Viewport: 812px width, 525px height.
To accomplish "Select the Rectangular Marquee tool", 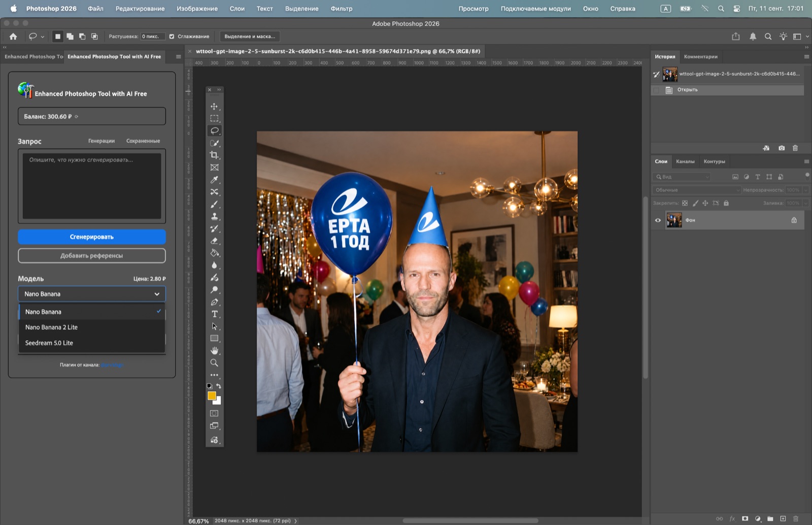I will coord(214,118).
